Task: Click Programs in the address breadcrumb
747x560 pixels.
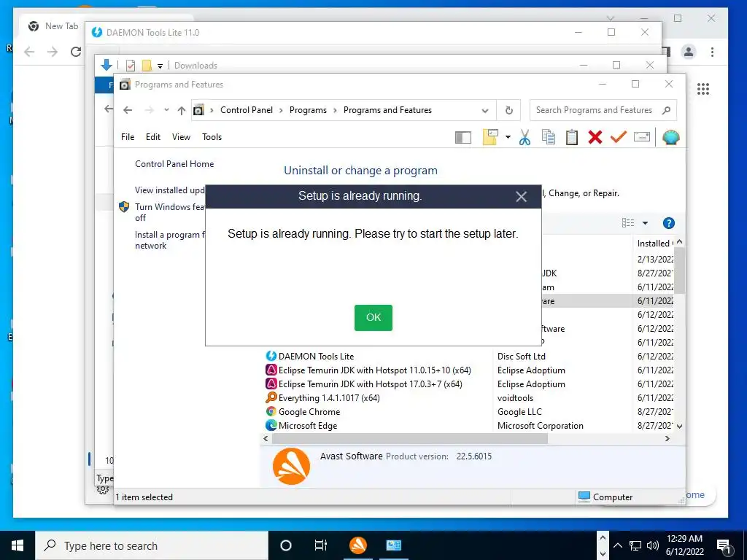Action: [x=308, y=110]
